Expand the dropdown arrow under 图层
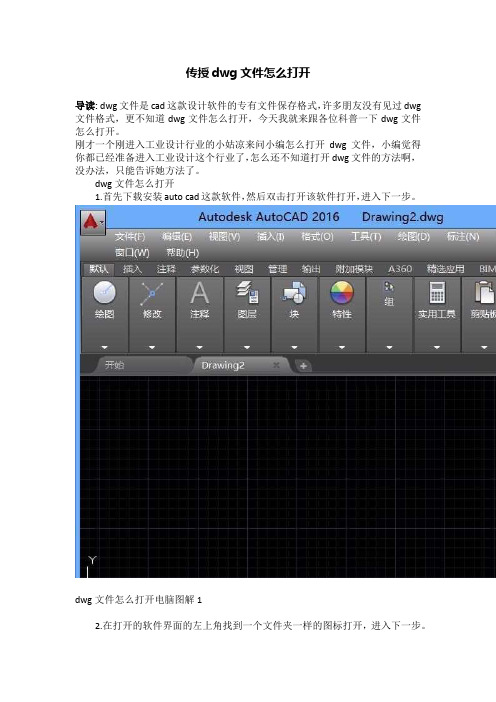 [x=247, y=347]
